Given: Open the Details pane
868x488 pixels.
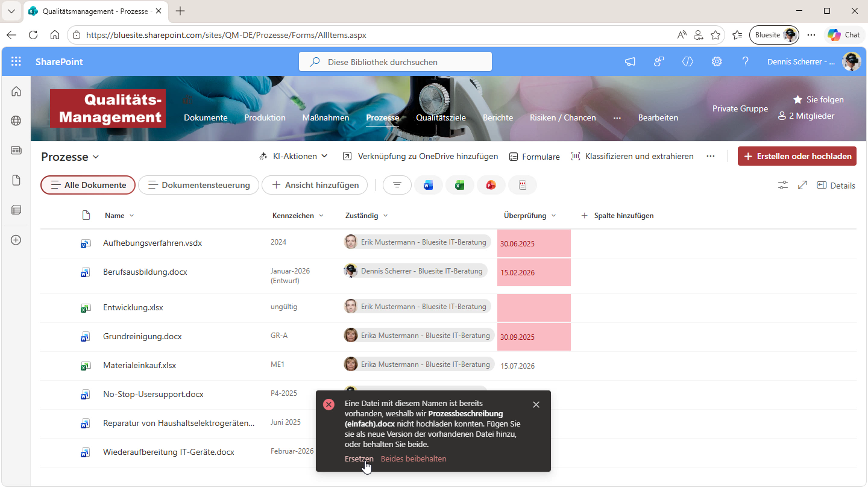Looking at the screenshot, I should (836, 186).
